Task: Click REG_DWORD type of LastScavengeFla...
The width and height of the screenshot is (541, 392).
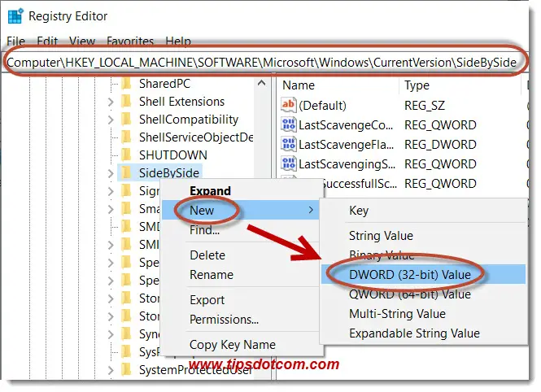Action: click(440, 145)
